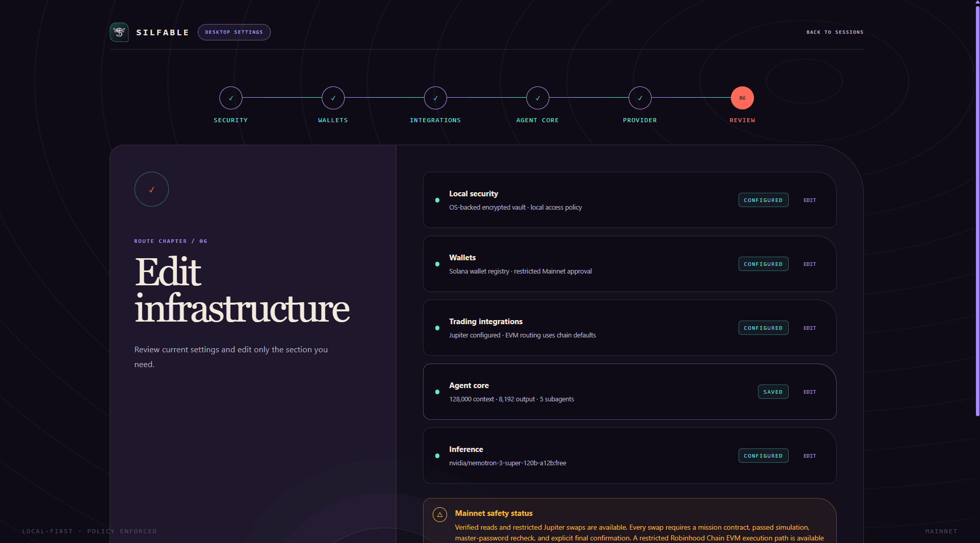Image resolution: width=980 pixels, height=543 pixels.
Task: Go back via Back to Sessions link
Action: [x=835, y=32]
